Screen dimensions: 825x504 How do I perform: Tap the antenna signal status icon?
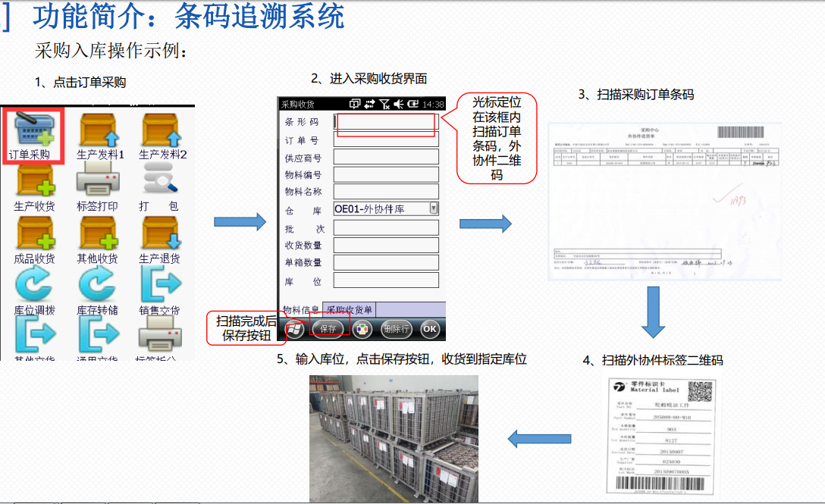click(x=384, y=104)
